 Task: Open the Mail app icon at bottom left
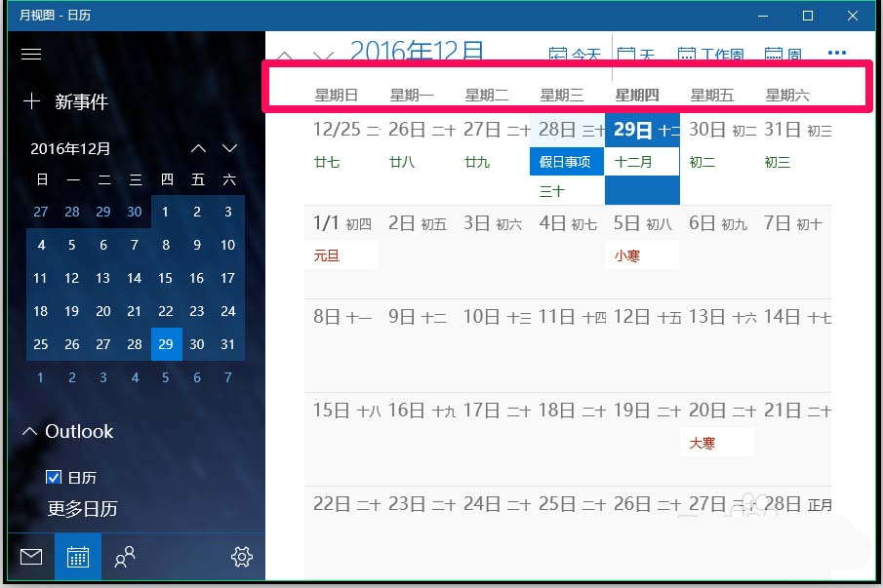(x=30, y=557)
